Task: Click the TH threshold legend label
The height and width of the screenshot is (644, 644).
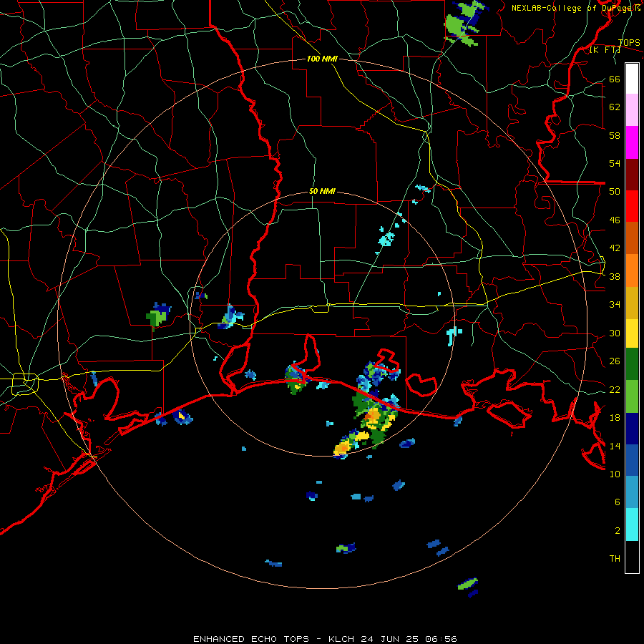Action: click(615, 559)
